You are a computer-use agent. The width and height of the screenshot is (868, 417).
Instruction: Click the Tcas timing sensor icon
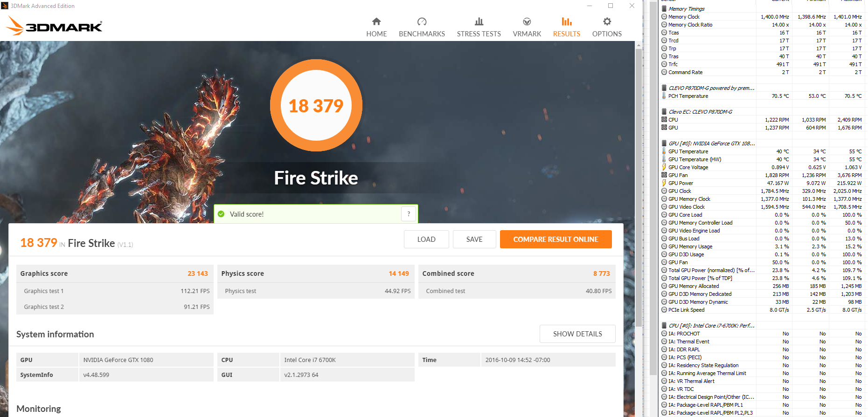(664, 33)
